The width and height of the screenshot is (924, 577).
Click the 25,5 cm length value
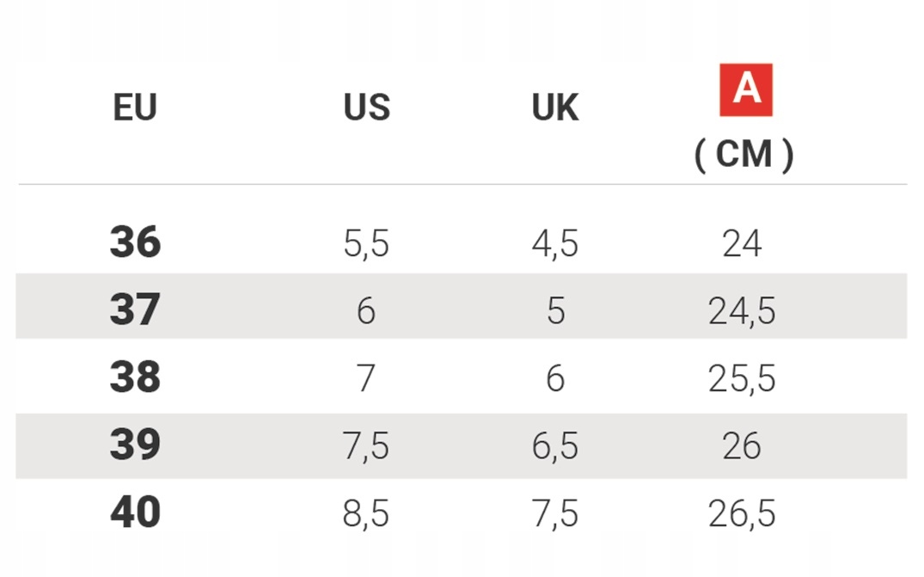[x=742, y=379]
